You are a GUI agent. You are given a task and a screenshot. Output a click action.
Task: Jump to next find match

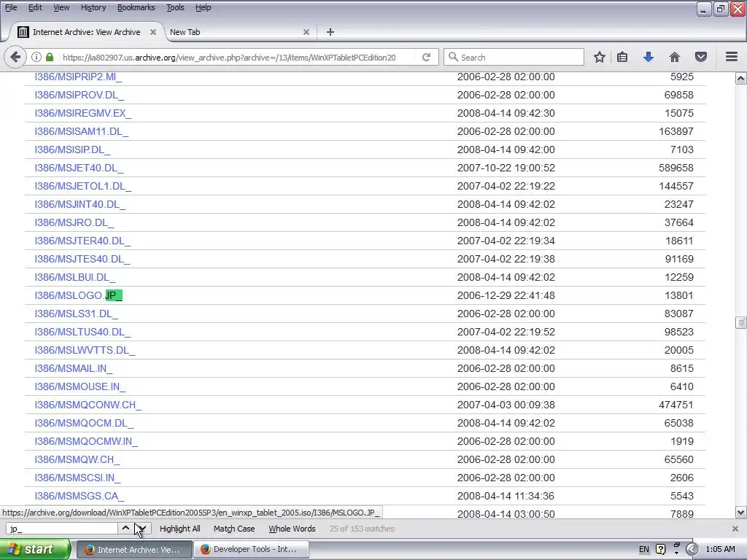pos(142,528)
